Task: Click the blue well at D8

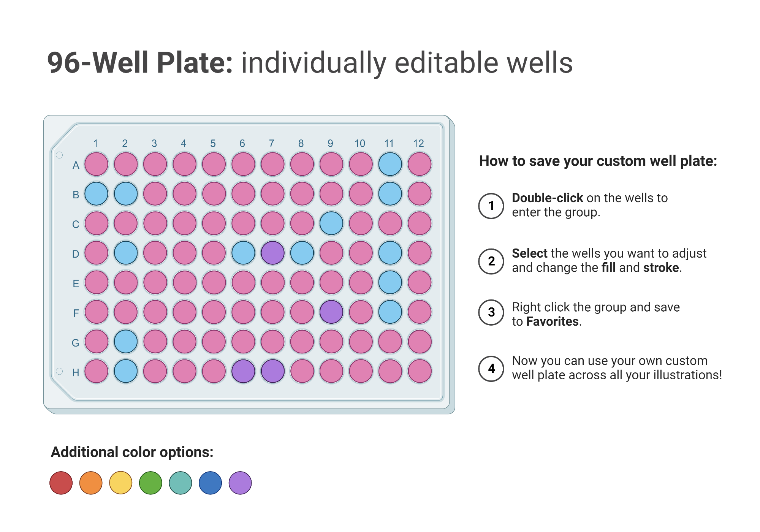Action: 302,253
